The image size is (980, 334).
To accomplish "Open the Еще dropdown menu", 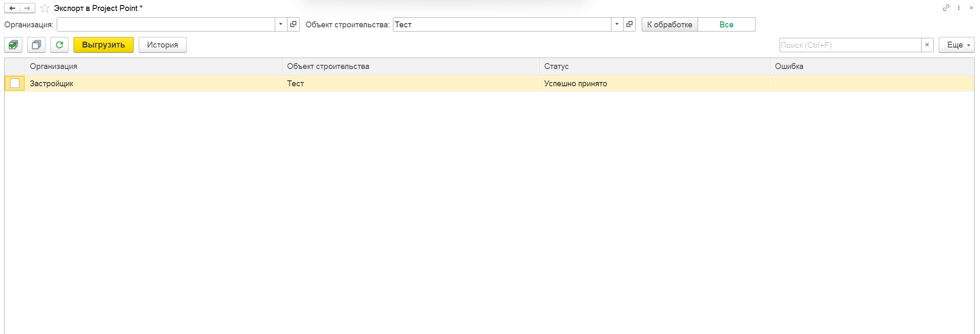I will point(956,45).
